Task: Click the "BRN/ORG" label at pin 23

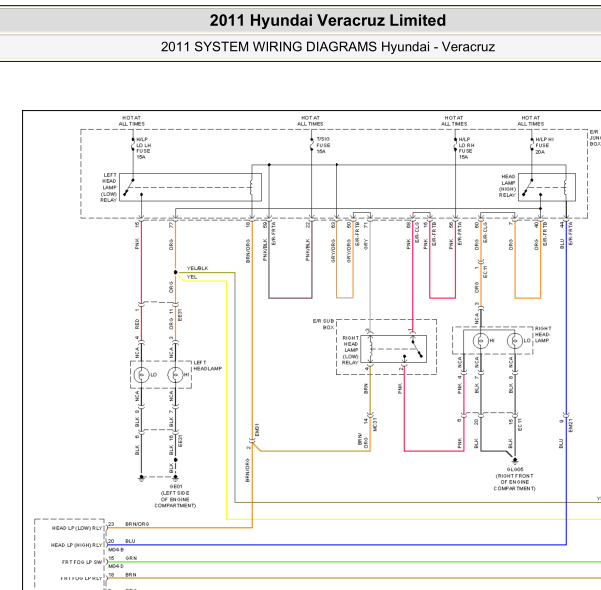Action: tap(137, 524)
